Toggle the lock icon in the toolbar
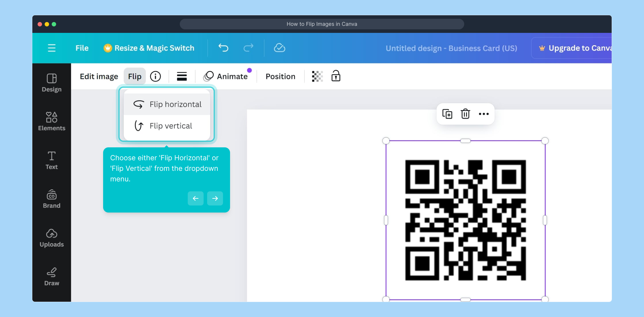Image resolution: width=644 pixels, height=317 pixels. tap(336, 76)
